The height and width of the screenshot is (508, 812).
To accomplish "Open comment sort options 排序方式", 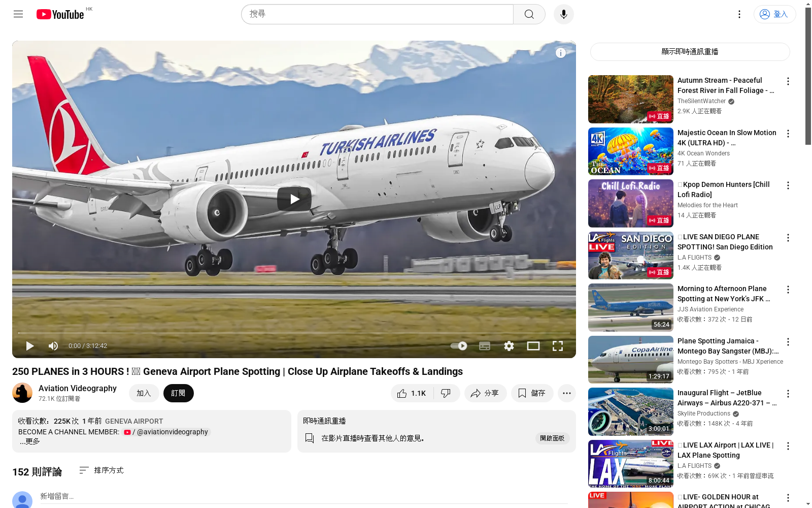I will coord(101,470).
